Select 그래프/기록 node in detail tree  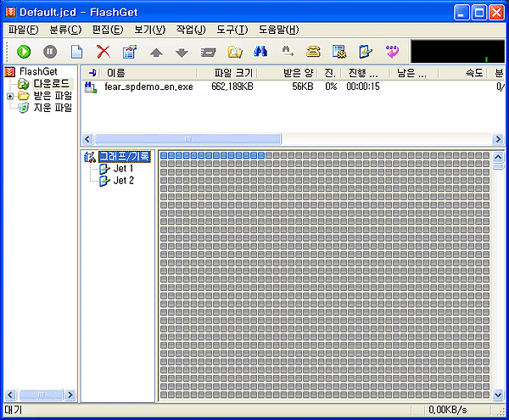pos(125,157)
